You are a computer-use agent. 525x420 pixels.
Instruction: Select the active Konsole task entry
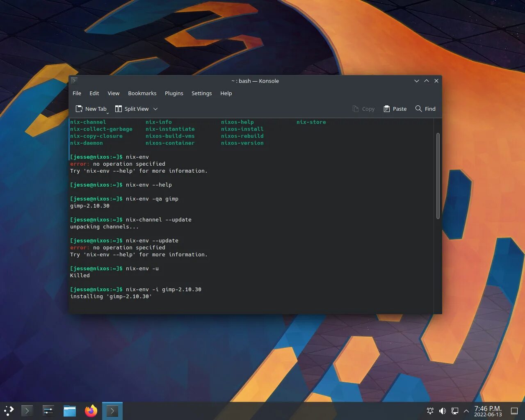pos(112,411)
